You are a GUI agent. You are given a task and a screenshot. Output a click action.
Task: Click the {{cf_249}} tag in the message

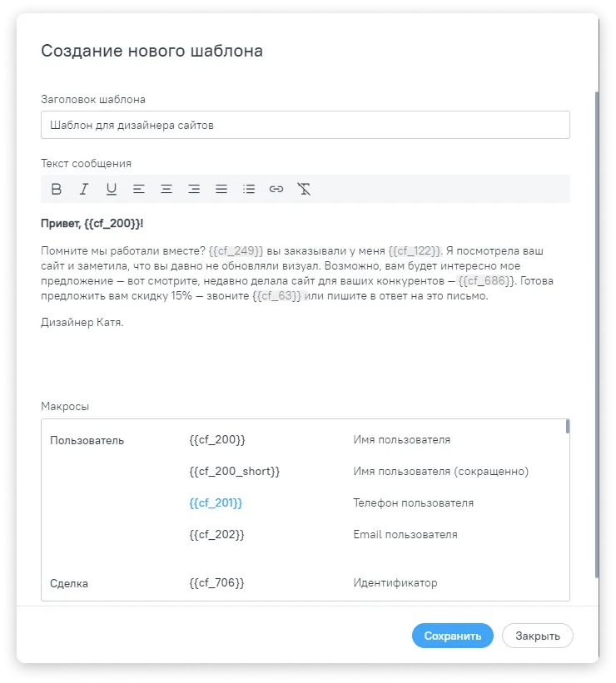236,251
